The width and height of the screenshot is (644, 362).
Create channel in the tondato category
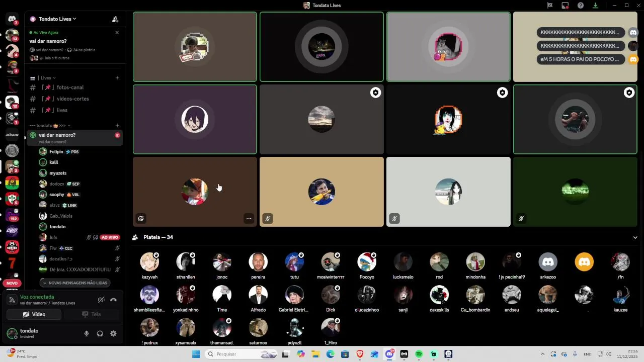click(x=117, y=125)
